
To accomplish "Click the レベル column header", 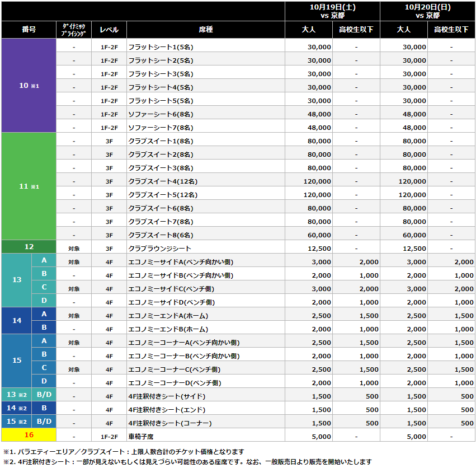I will pyautogui.click(x=109, y=29).
